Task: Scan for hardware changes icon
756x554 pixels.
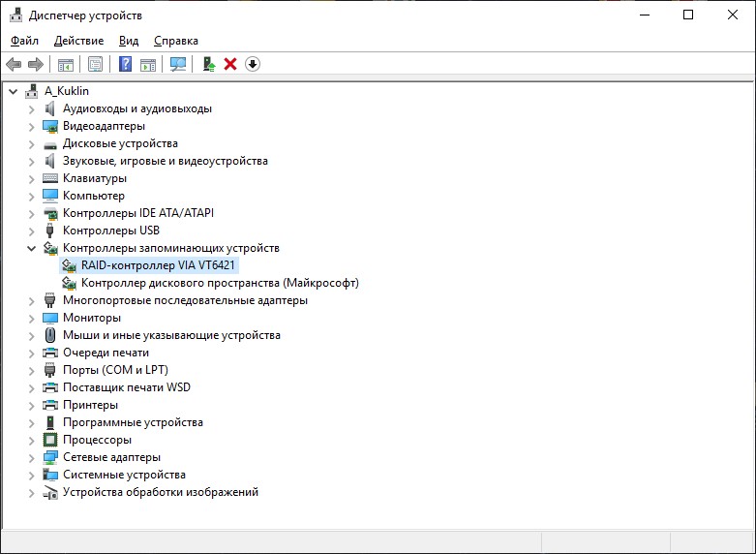Action: pyautogui.click(x=178, y=64)
